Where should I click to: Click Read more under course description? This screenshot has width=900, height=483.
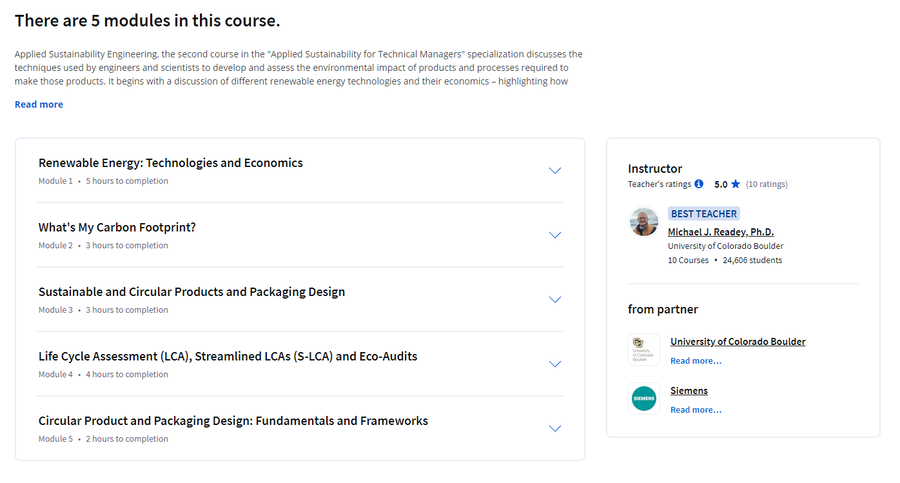coord(39,104)
